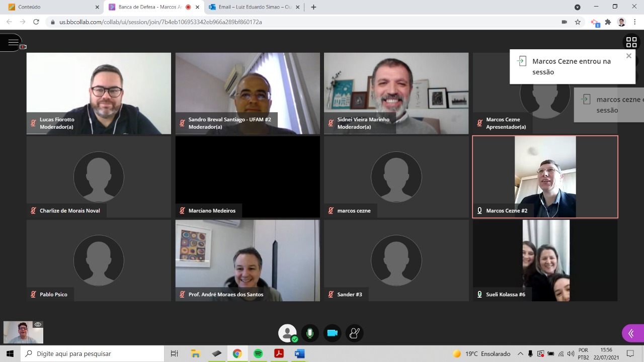Reload the current page

click(x=36, y=22)
